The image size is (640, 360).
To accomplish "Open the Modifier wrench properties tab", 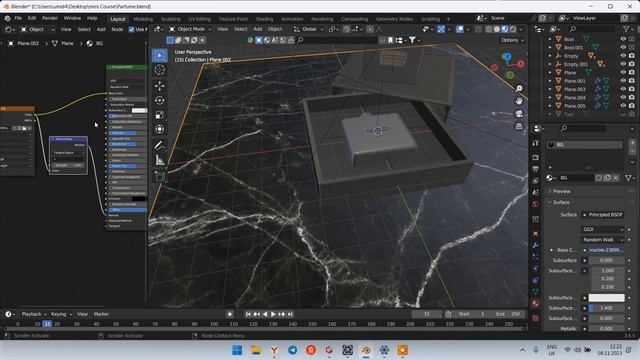I will [x=536, y=245].
